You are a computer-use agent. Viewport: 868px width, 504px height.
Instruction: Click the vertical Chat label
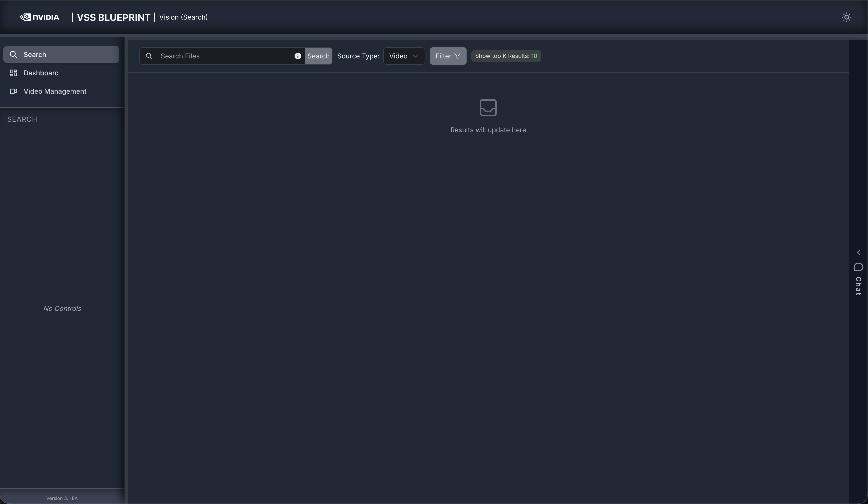[858, 286]
